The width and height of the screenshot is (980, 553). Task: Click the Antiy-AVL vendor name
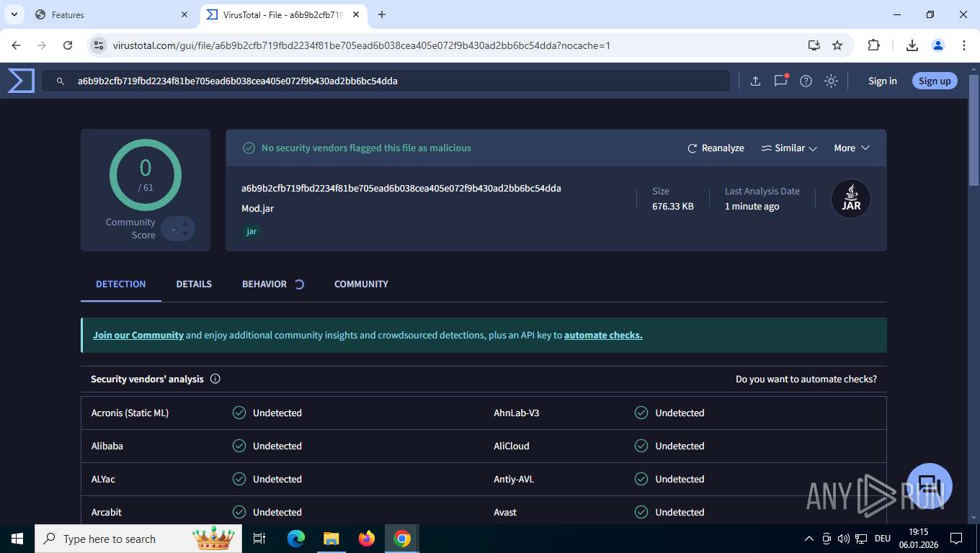tap(514, 479)
